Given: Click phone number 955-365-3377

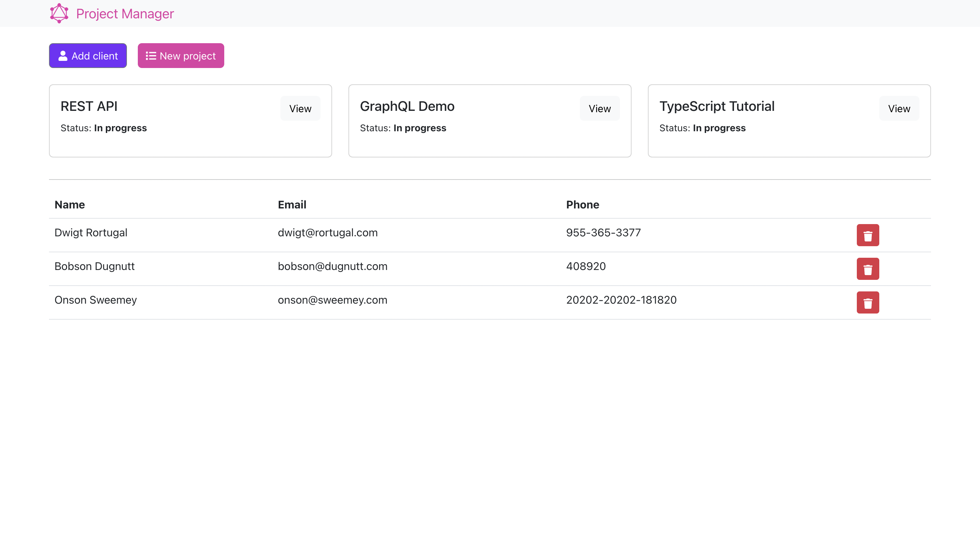Looking at the screenshot, I should tap(604, 233).
